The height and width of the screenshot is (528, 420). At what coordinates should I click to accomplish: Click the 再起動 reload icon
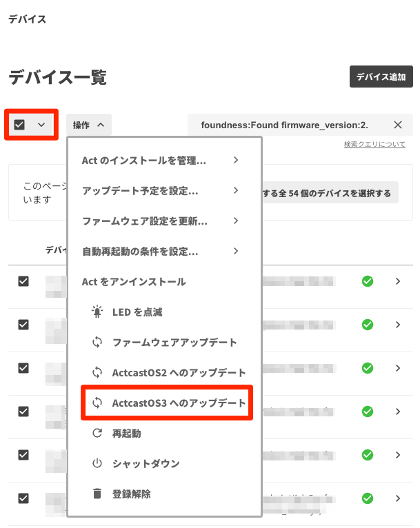[x=97, y=434]
